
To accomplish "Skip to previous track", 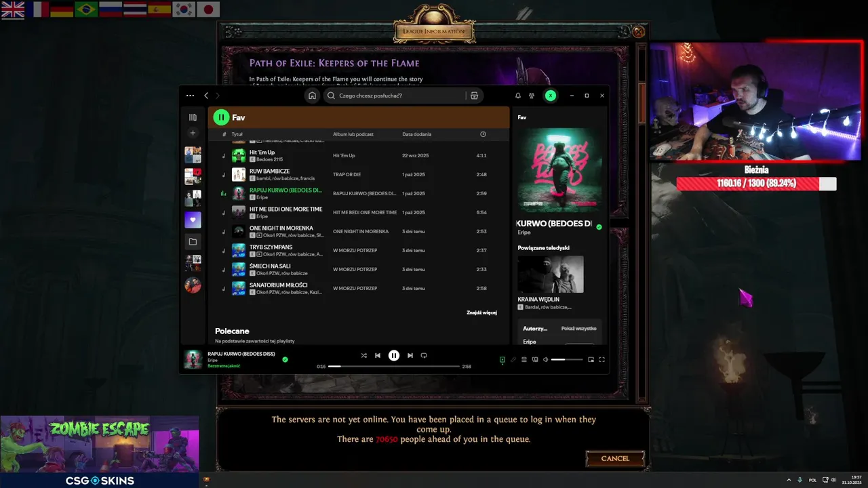I will [378, 355].
